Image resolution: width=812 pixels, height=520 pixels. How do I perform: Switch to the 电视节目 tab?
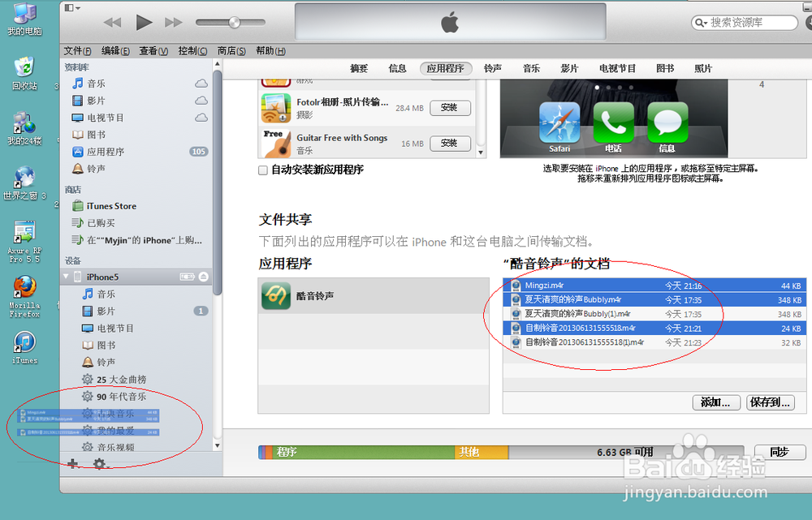tap(617, 68)
